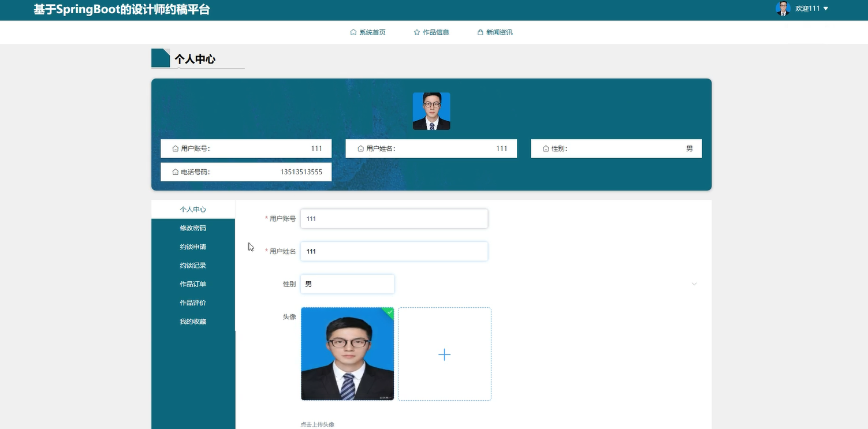This screenshot has height=429, width=868.
Task: Expand the 性别 selection chevron
Action: (694, 283)
